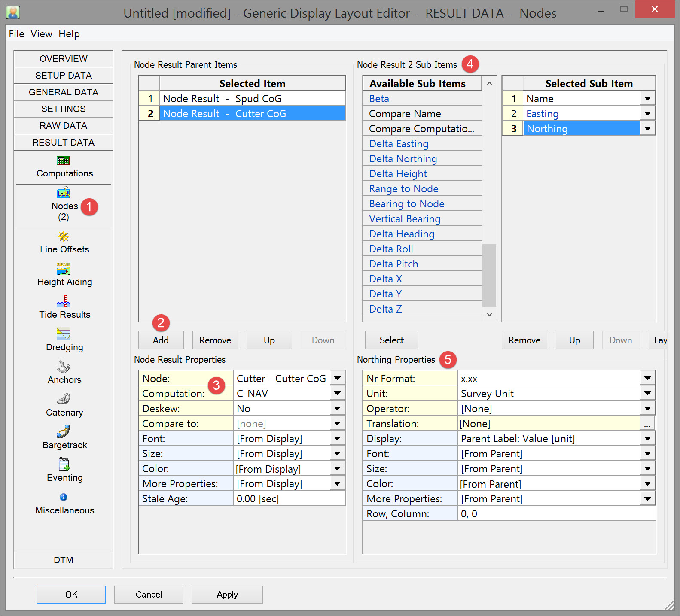Select the Line Offsets icon
Viewport: 680px width, 616px height.
tap(64, 237)
